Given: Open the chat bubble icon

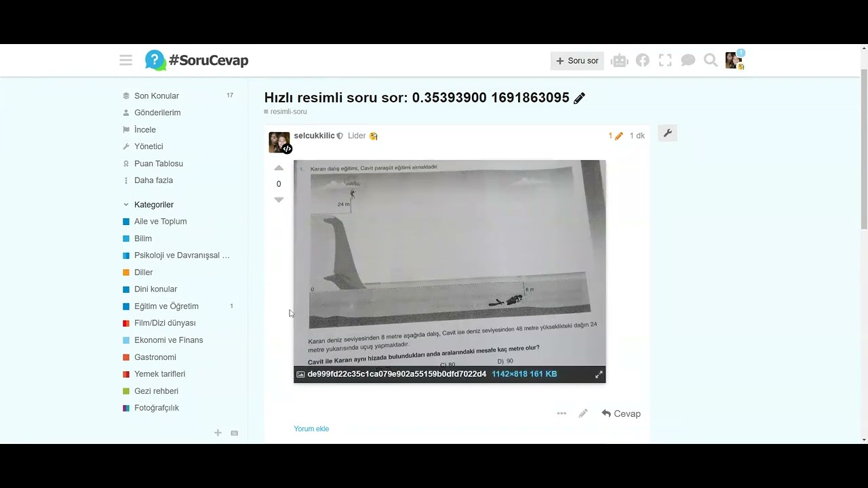Looking at the screenshot, I should pos(688,60).
